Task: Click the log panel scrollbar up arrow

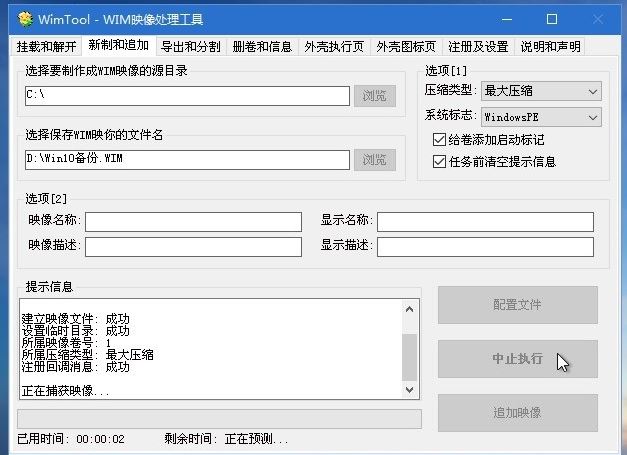Action: click(x=409, y=311)
